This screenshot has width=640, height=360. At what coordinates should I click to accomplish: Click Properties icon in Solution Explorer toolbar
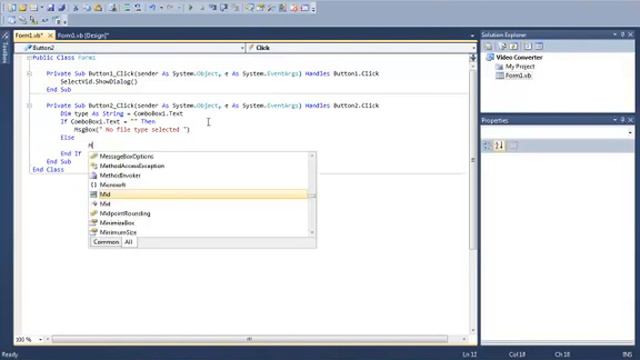(x=488, y=46)
